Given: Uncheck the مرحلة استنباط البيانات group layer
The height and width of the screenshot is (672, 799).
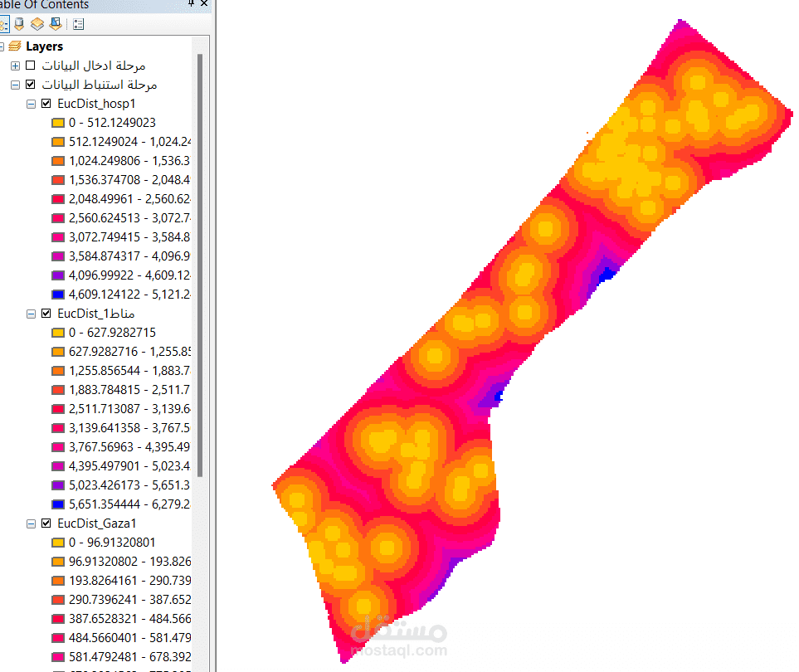Looking at the screenshot, I should pos(31,84).
